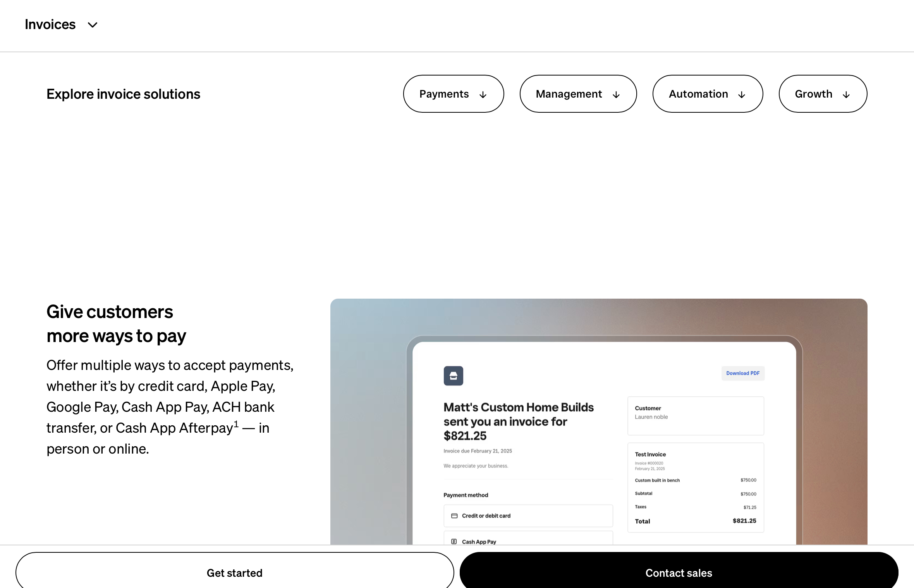The width and height of the screenshot is (914, 588).
Task: Click the Download PDF link
Action: point(742,373)
